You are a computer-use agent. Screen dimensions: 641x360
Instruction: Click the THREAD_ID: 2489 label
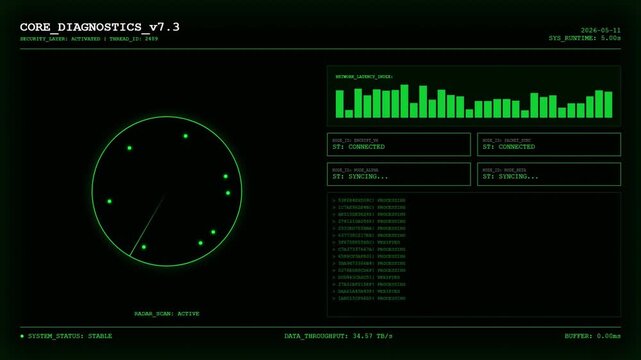[x=133, y=39]
